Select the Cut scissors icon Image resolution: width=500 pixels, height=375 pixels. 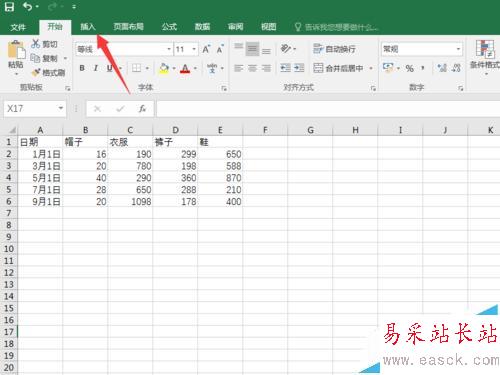(35, 44)
